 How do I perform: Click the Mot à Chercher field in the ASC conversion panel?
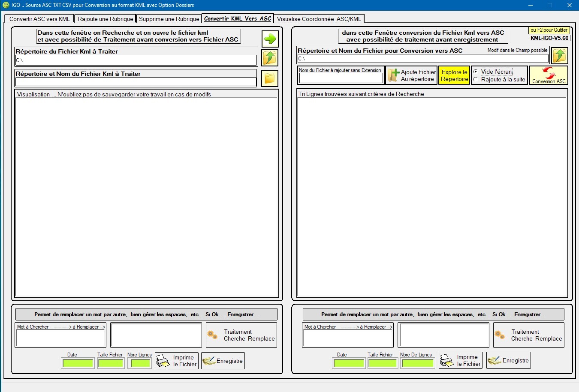coord(348,338)
